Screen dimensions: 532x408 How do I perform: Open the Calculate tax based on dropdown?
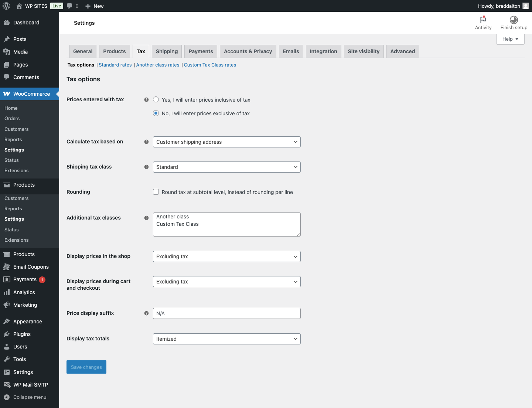[226, 142]
